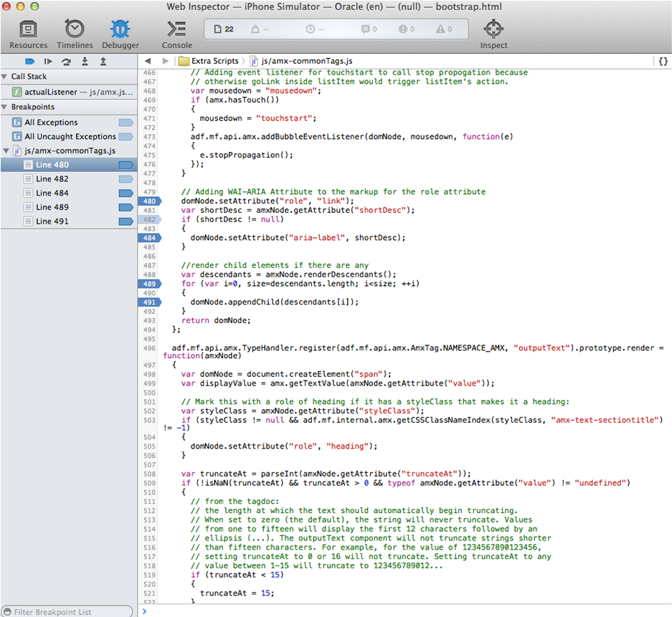The height and width of the screenshot is (617, 672).
Task: Open the Resources panel
Action: (29, 34)
